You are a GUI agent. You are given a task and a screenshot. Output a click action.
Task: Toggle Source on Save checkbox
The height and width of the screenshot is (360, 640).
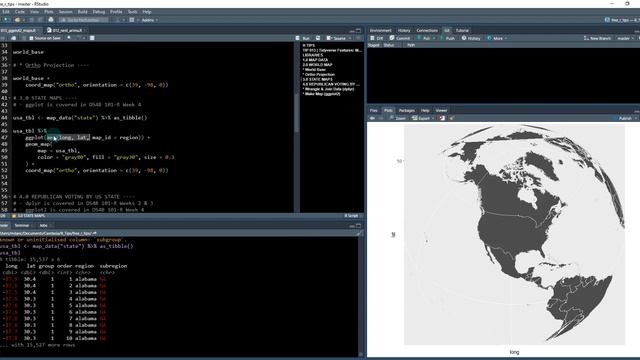click(x=31, y=38)
